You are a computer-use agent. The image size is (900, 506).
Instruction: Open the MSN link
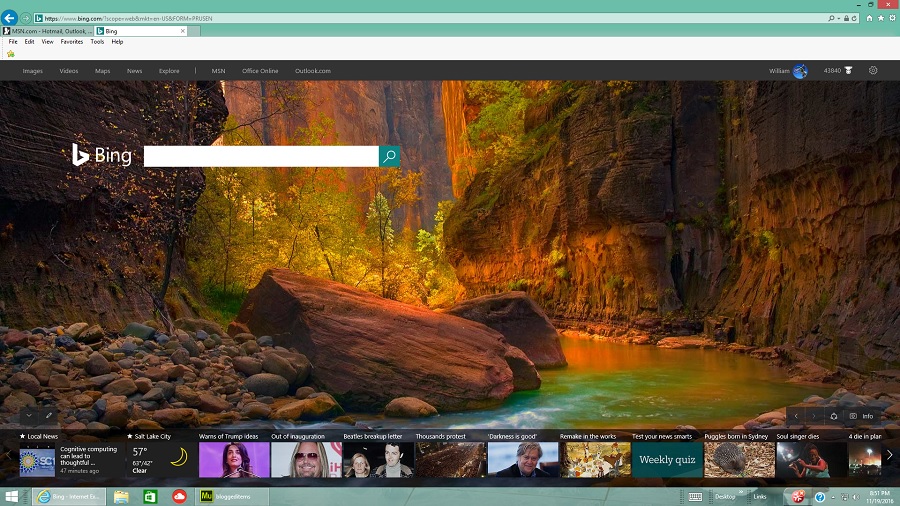(218, 71)
